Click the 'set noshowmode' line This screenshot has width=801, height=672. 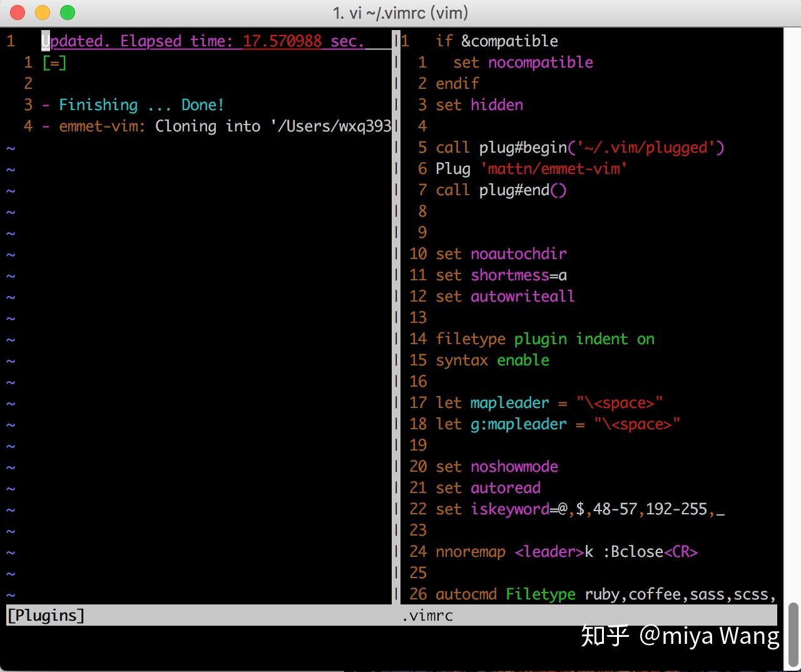point(497,467)
